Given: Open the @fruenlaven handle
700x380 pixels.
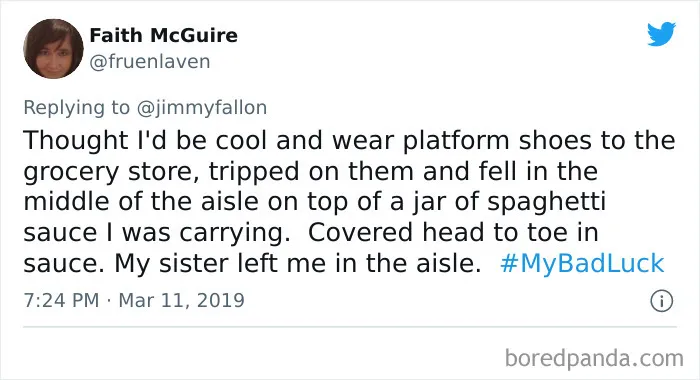Looking at the screenshot, I should point(150,62).
